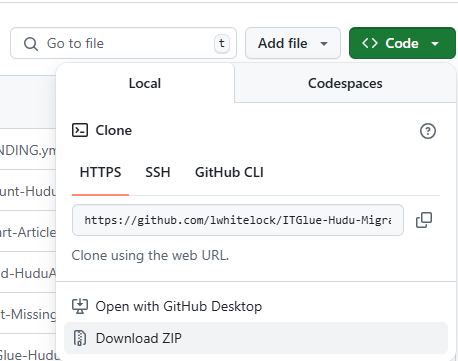Click the Add file dropdown arrow
Image resolution: width=458 pixels, height=361 pixels.
(x=324, y=44)
